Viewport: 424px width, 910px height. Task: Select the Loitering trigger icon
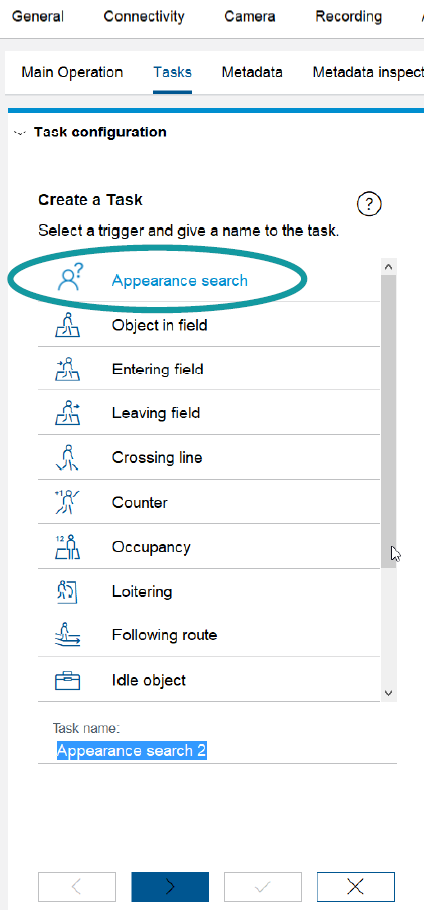coord(67,591)
